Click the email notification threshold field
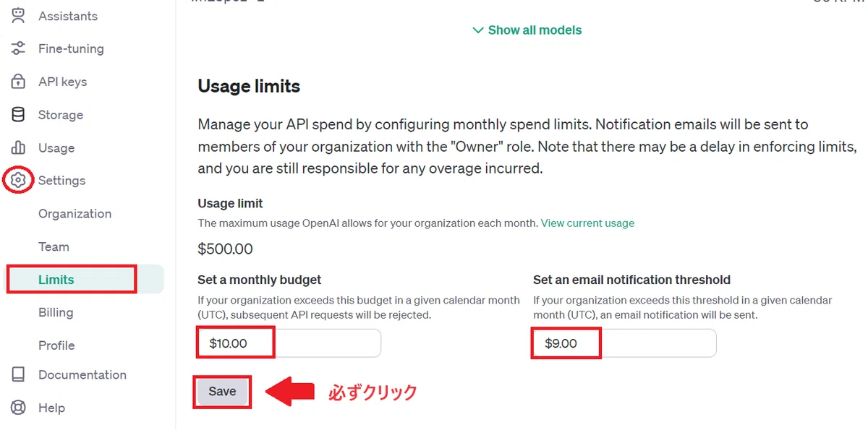 625,343
